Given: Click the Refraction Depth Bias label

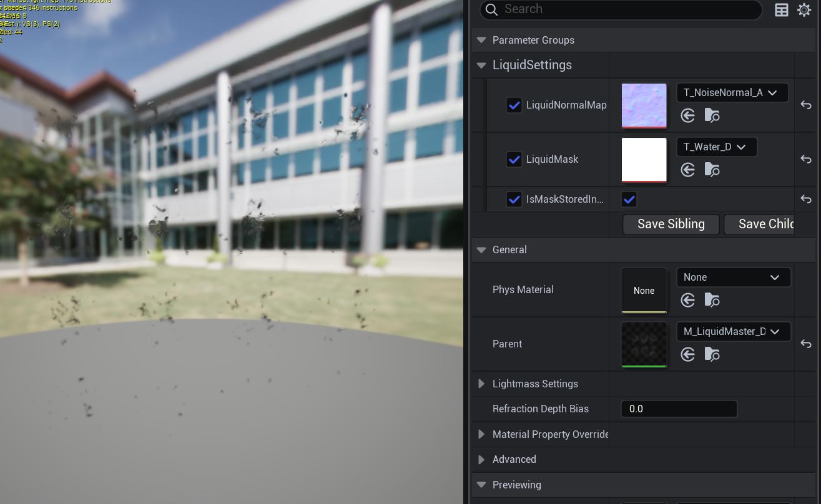Looking at the screenshot, I should click(541, 409).
